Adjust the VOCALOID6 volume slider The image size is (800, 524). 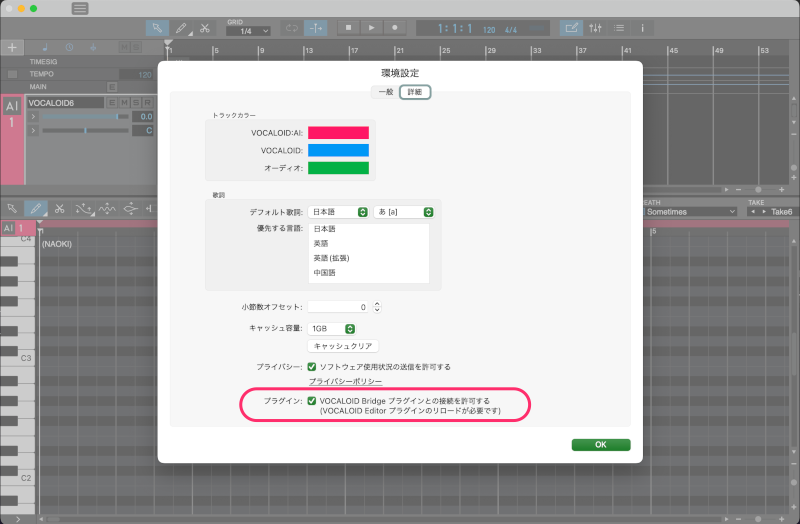point(85,117)
